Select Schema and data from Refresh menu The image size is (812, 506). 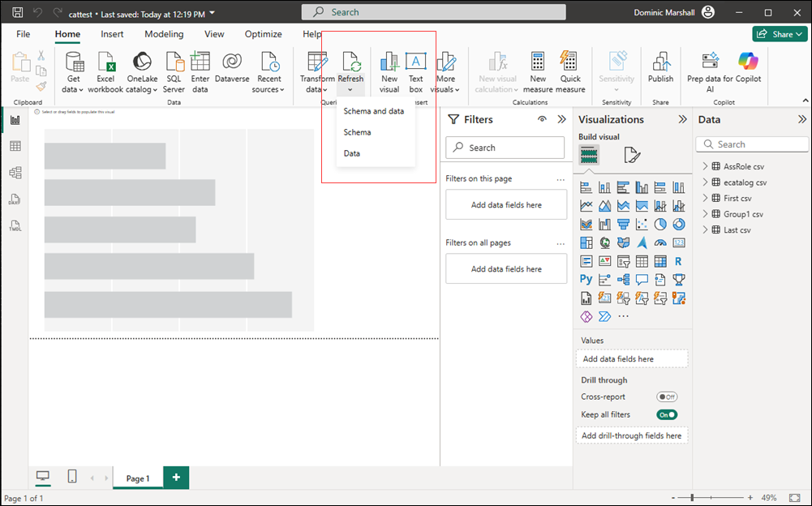click(x=373, y=111)
